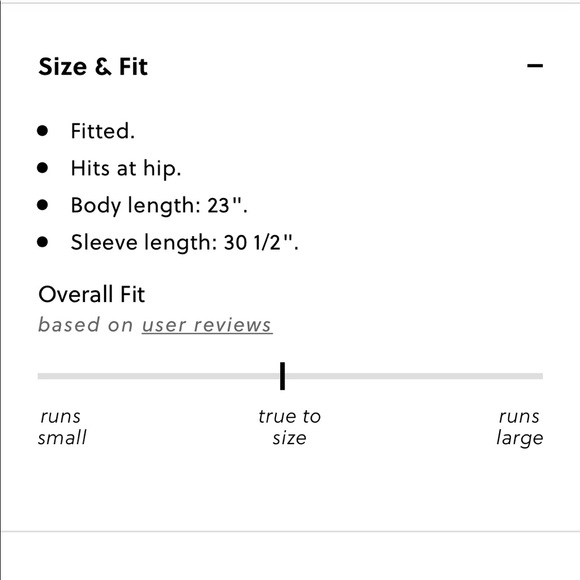Open the user reviews link
Image resolution: width=580 pixels, height=580 pixels.
[x=207, y=325]
